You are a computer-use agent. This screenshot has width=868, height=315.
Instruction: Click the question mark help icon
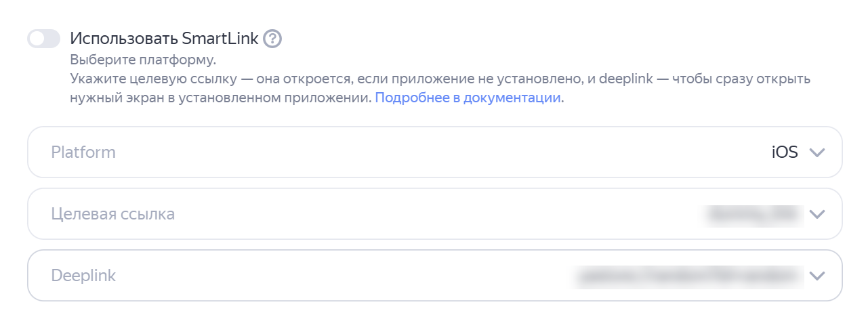[272, 39]
